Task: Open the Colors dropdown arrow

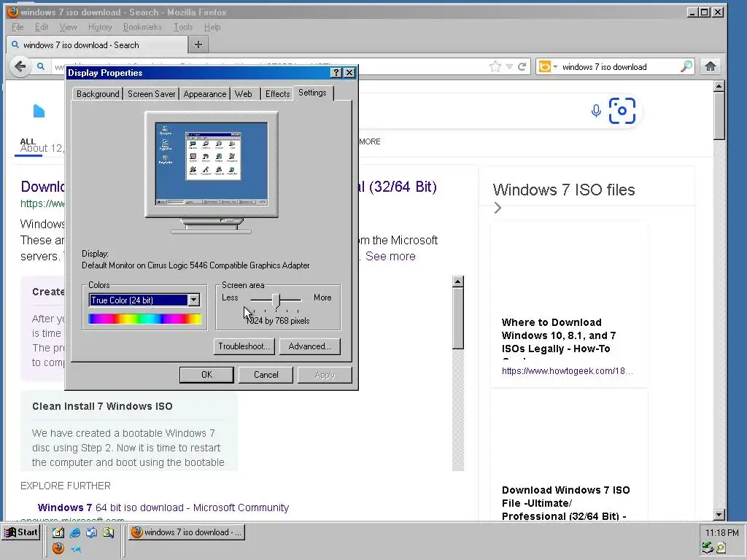Action: (193, 300)
